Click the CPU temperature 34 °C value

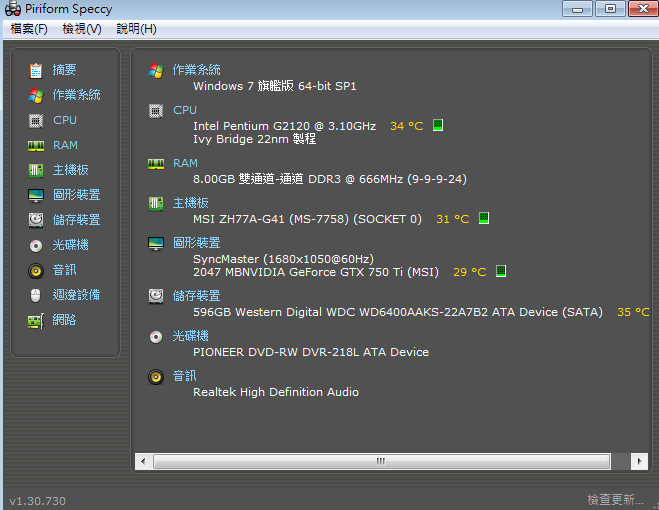[x=407, y=126]
